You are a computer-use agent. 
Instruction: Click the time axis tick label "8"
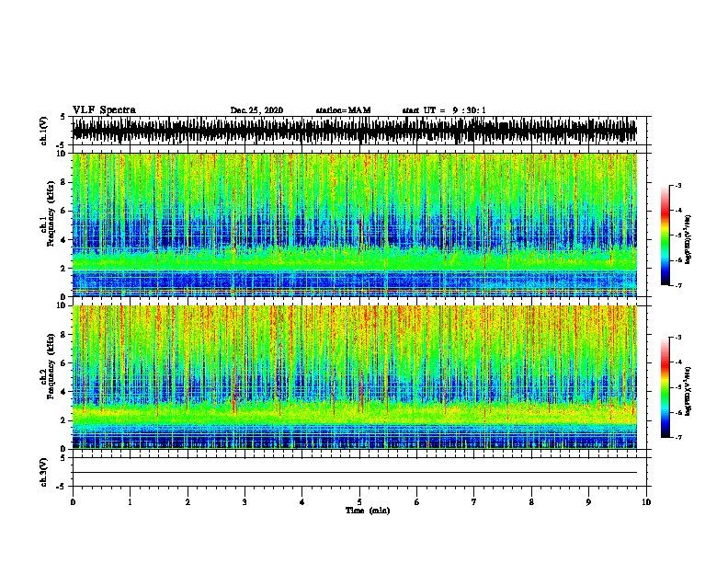pyautogui.click(x=531, y=502)
